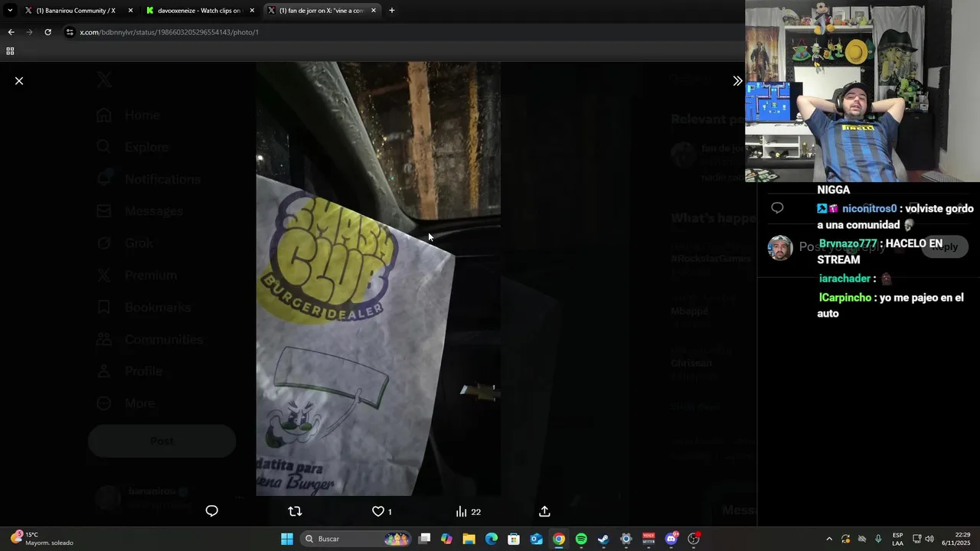Screen dimensions: 980x551
Task: Open the Windows Start menu
Action: 287,539
